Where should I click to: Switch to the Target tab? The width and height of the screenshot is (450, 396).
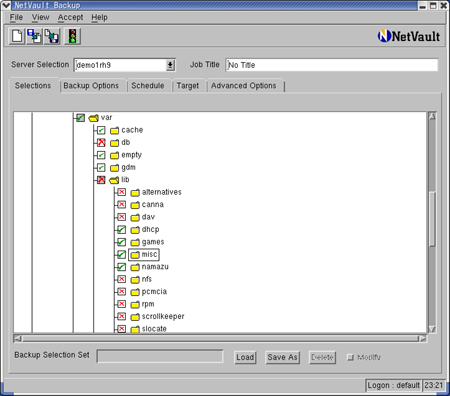(188, 86)
